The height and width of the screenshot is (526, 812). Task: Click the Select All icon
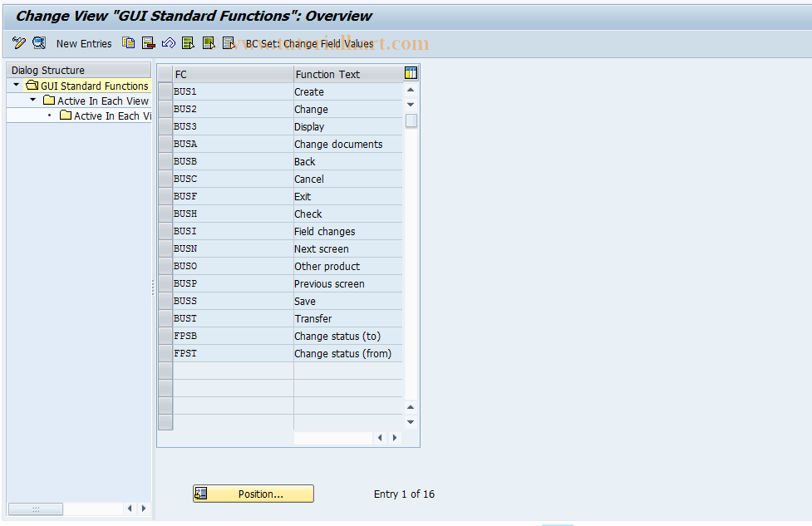[189, 43]
